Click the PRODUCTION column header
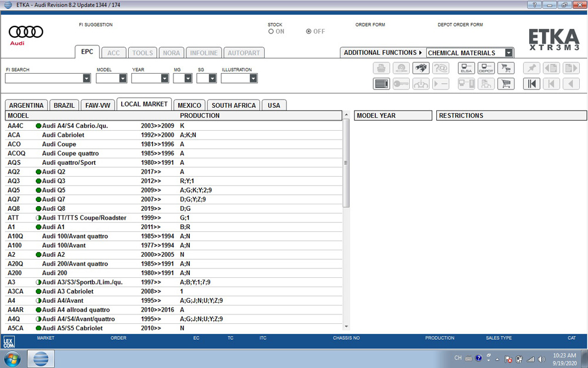This screenshot has height=368, width=588. tap(200, 115)
